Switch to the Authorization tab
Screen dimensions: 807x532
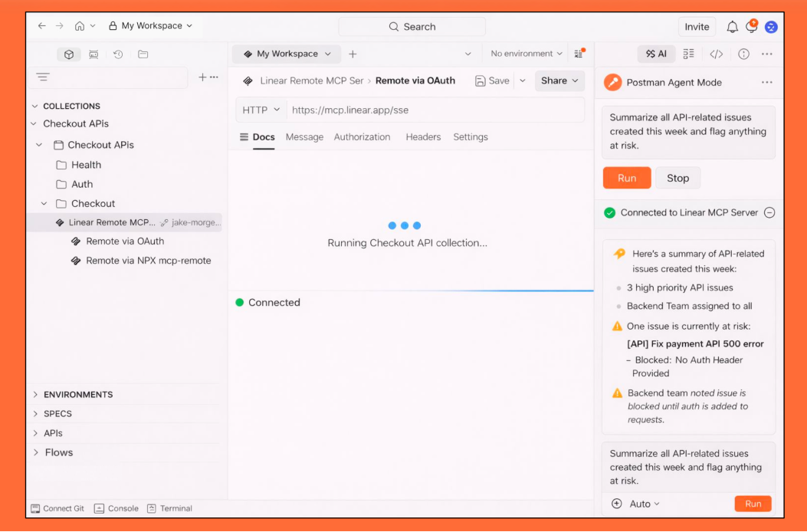click(x=362, y=137)
